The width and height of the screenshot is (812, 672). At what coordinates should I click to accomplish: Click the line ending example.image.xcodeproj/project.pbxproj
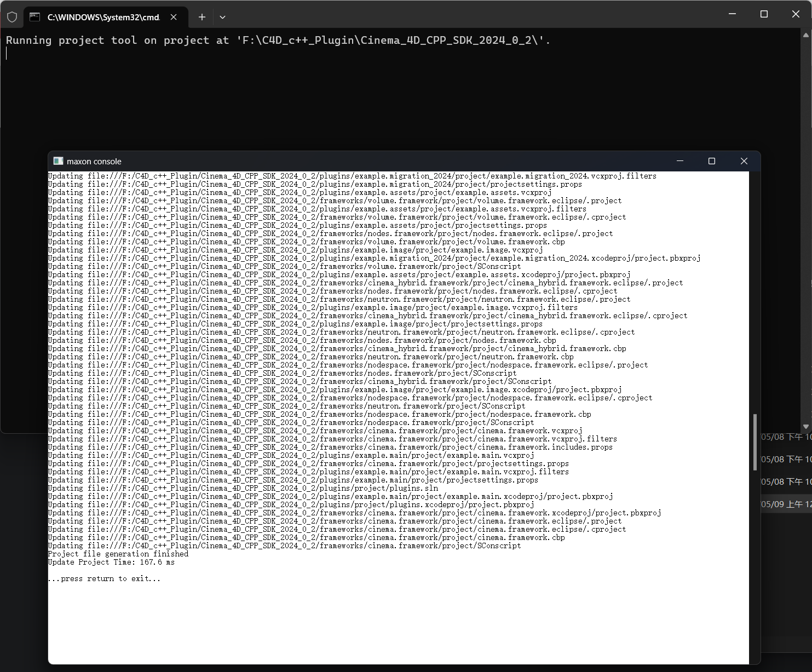335,389
